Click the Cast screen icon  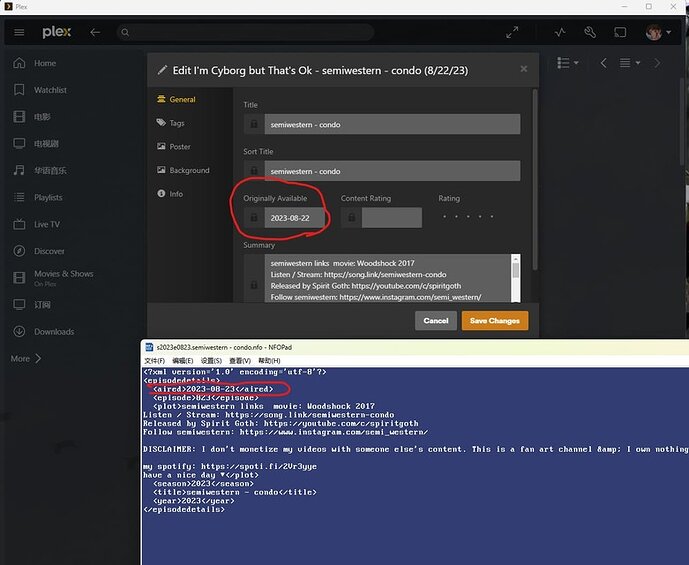[x=620, y=32]
